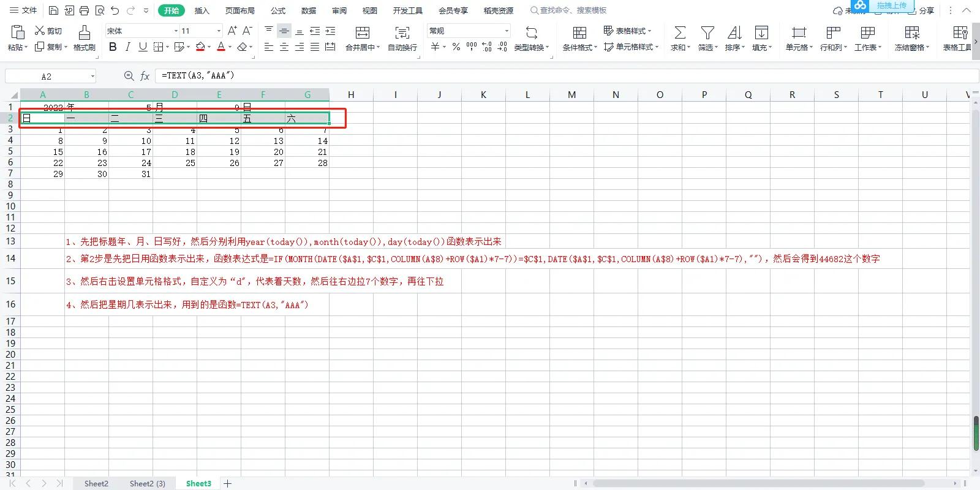The width and height of the screenshot is (980, 490).
Task: Click the Undo arrow in quick toolbar
Action: 115,10
